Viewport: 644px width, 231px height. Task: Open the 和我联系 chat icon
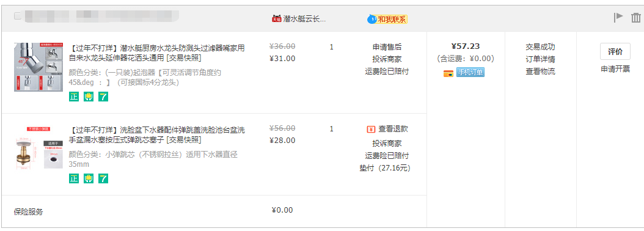371,19
